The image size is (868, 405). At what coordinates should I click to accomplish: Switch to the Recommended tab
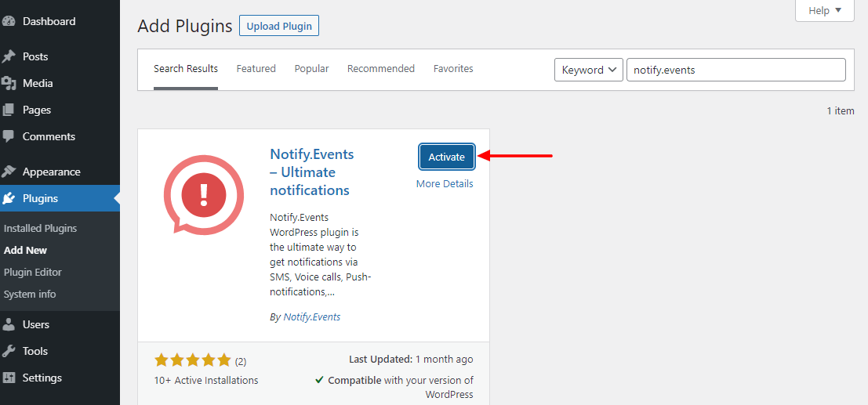coord(381,69)
